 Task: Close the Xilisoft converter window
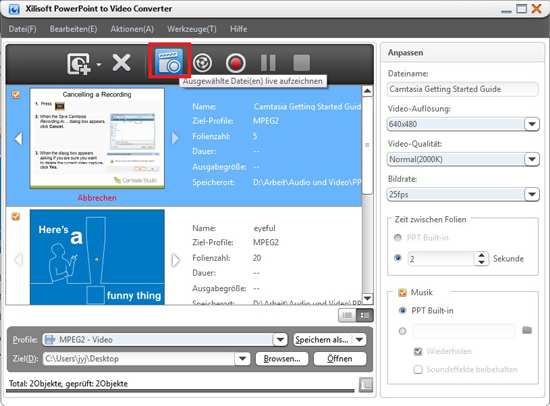pyautogui.click(x=537, y=8)
